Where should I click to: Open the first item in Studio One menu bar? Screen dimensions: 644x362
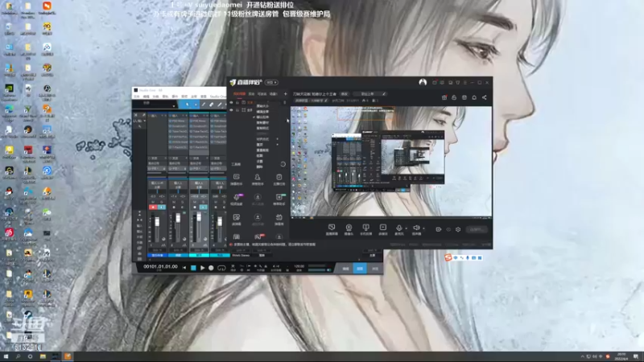coord(136,97)
